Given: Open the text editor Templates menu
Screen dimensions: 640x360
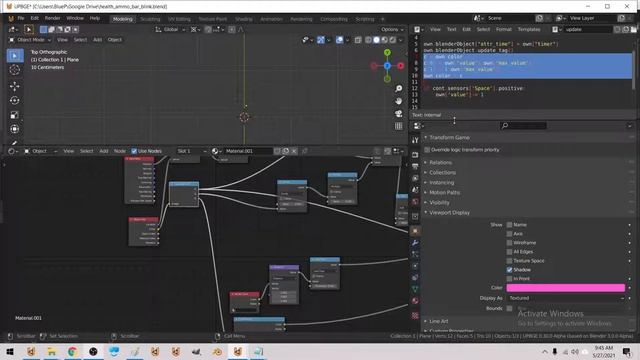Looking at the screenshot, I should pyautogui.click(x=529, y=29).
